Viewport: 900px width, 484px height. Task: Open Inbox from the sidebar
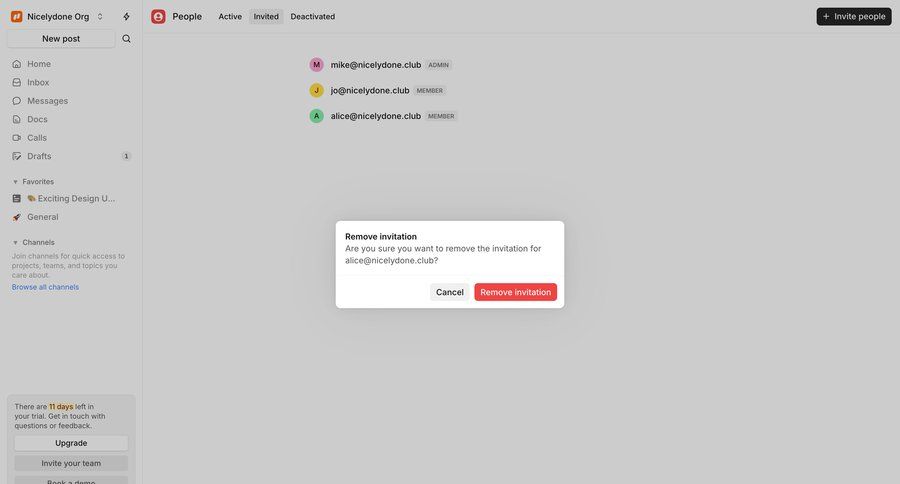pos(38,82)
